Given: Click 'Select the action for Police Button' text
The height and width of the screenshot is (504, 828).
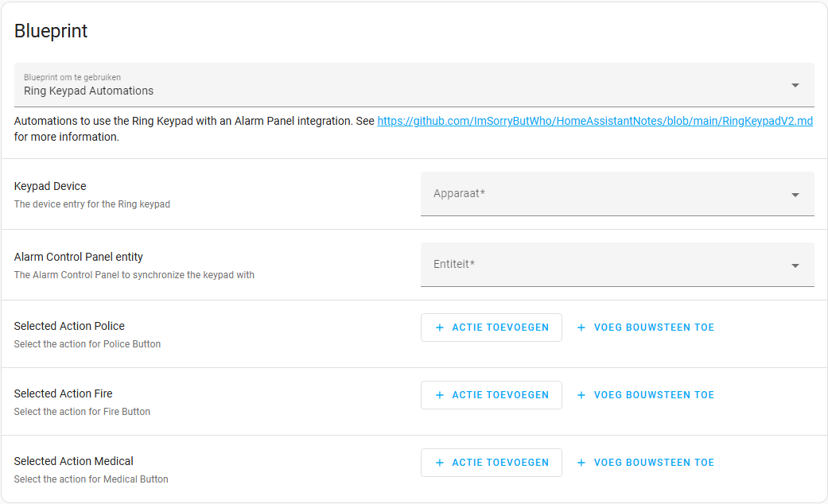Looking at the screenshot, I should click(x=87, y=344).
